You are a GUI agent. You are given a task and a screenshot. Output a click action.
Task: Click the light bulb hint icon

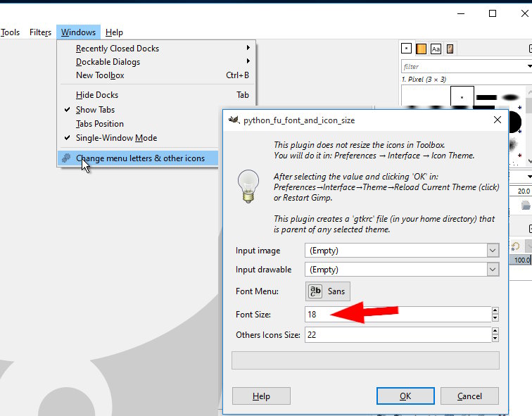(248, 187)
